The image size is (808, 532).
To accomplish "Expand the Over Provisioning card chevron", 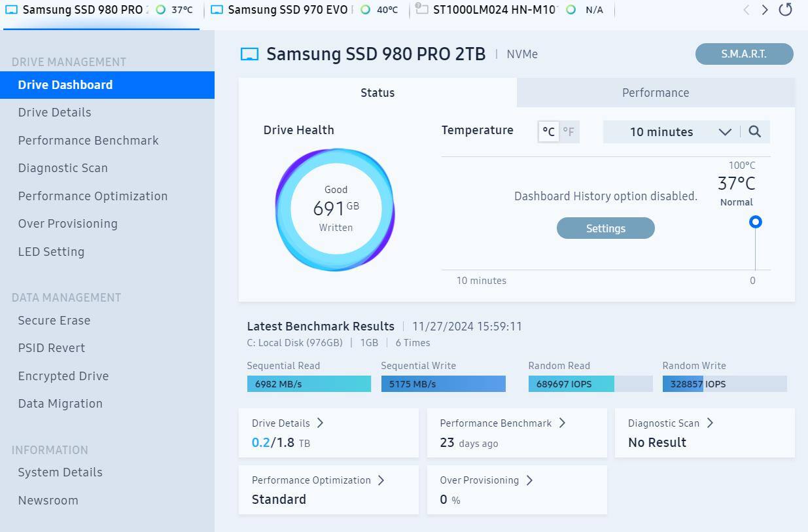I will (x=529, y=480).
